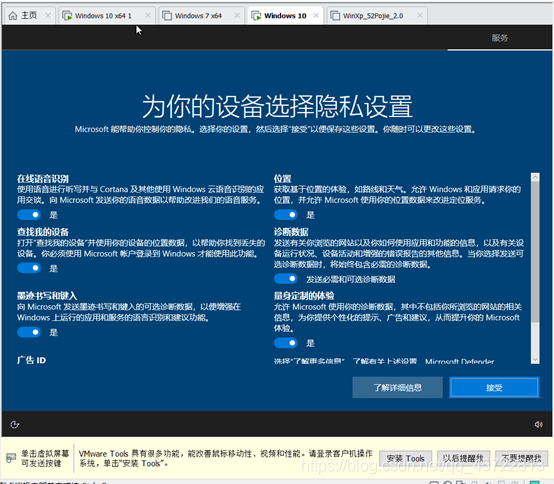
Task: Click the 接受 accept button
Action: (x=494, y=388)
